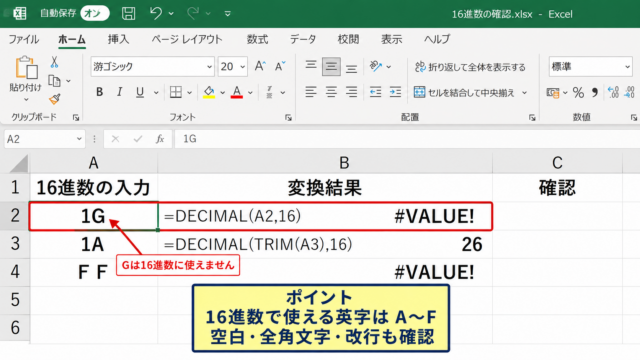This screenshot has height=360, width=640.
Task: Click the phonetic guide (ruby) icon
Action: [269, 92]
